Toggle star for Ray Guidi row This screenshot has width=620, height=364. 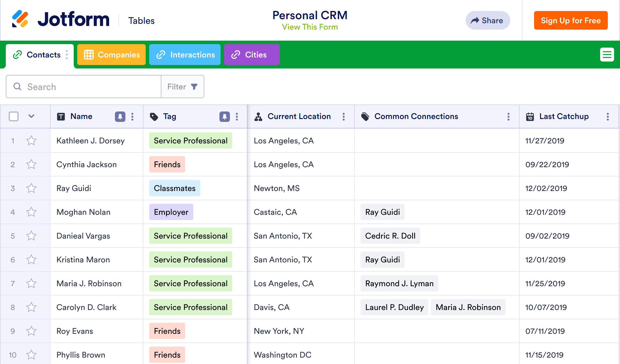(31, 188)
